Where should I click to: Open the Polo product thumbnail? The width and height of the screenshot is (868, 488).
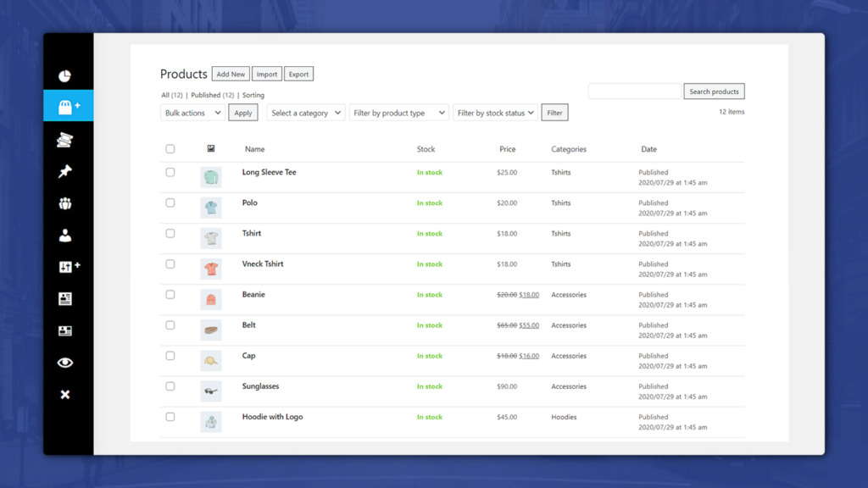click(x=211, y=208)
